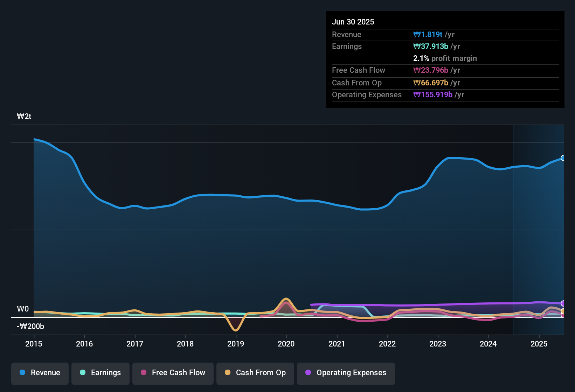Viewport: 575px width, 392px height.
Task: Click the white ₩ symbol before 2t axis label
Action: tap(20, 116)
